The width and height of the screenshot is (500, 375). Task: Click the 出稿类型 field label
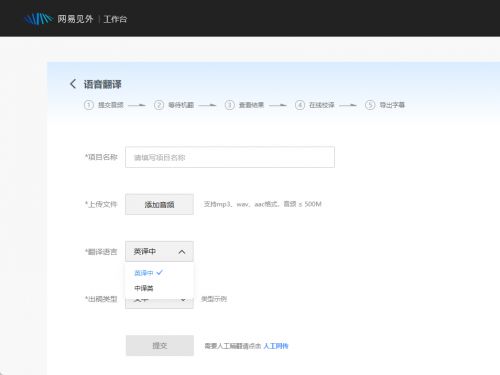pos(101,299)
